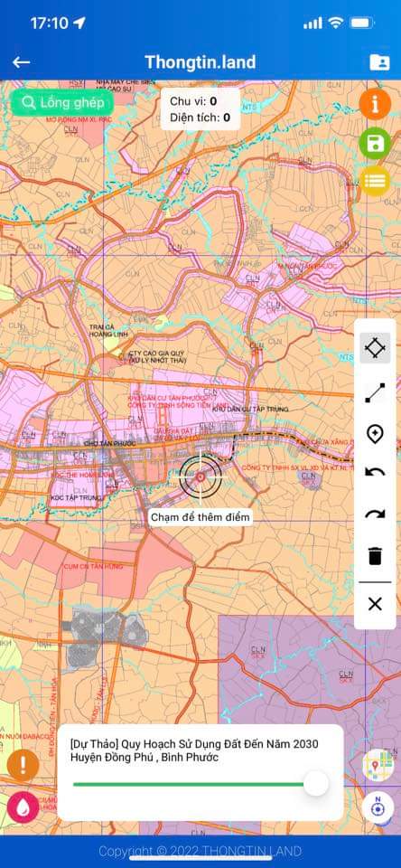Switch base map with map thumbnail
The image size is (401, 868).
(x=378, y=765)
